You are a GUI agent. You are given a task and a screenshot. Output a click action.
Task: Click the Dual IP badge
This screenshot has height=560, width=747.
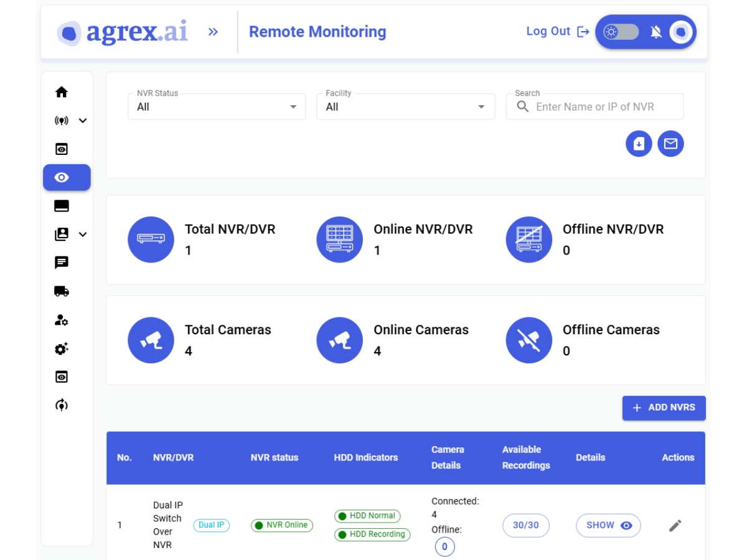212,525
